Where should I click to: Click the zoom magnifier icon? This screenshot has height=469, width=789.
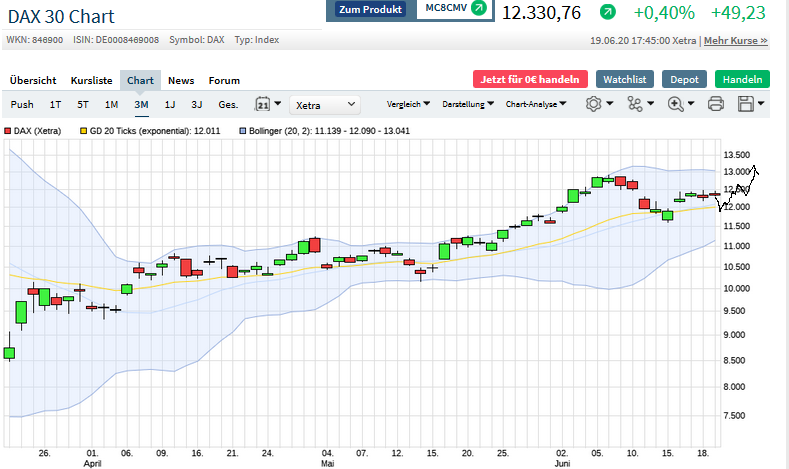coord(675,104)
